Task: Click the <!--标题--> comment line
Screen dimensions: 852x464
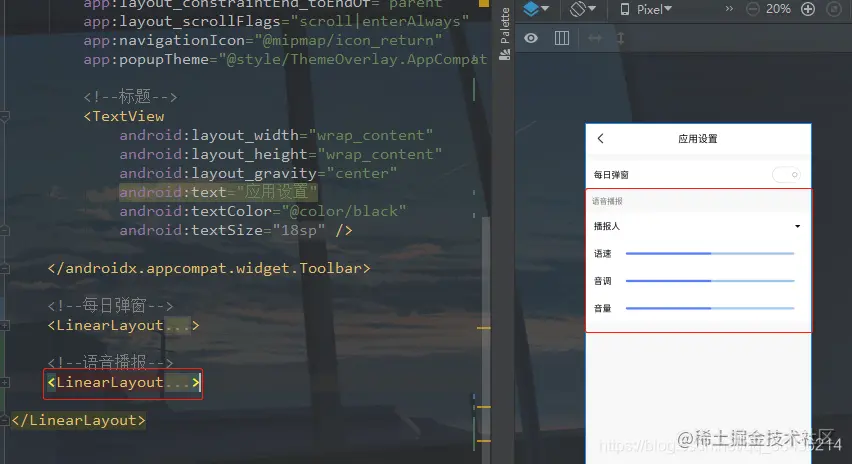Action: [x=130, y=97]
